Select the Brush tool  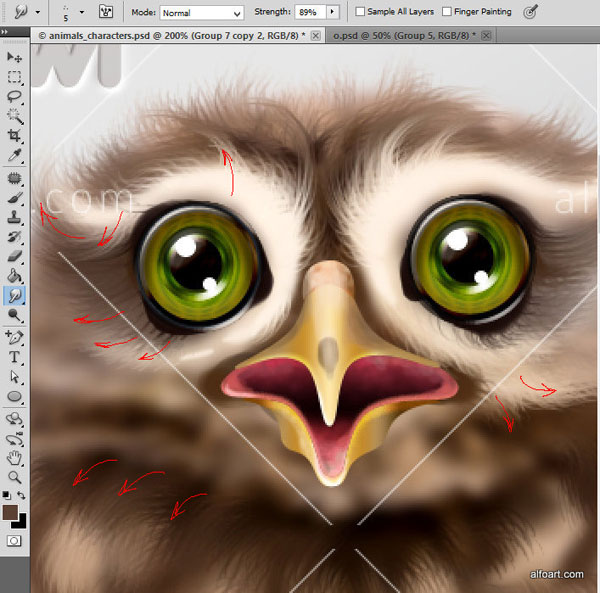pos(15,198)
